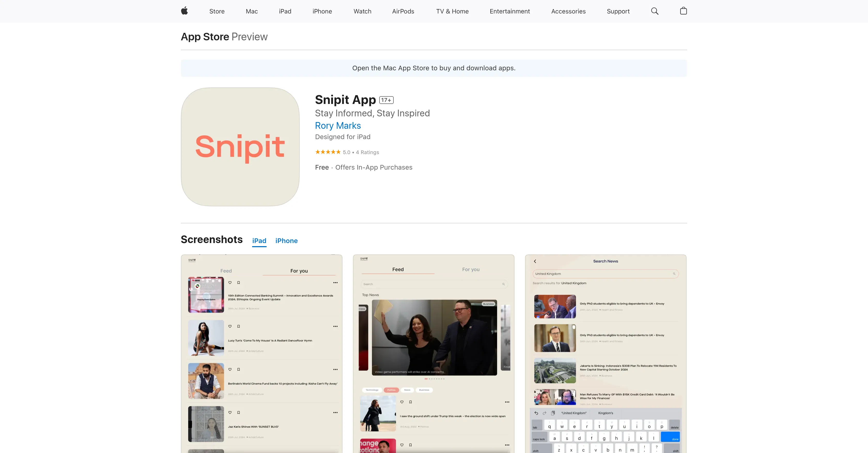
Task: Toggle the heart on the Trump election article
Action: click(402, 402)
